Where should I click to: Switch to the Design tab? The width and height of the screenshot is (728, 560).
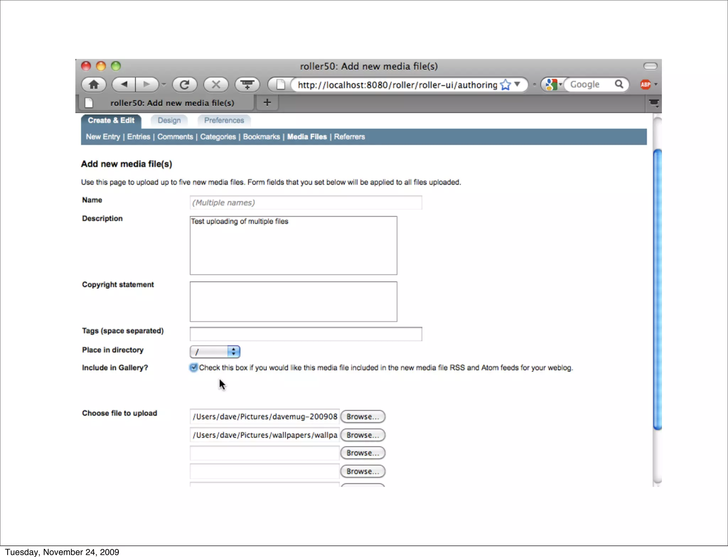coord(169,120)
